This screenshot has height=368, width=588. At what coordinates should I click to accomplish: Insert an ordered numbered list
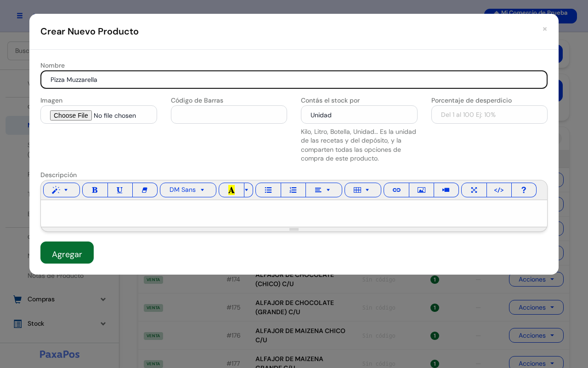[293, 190]
